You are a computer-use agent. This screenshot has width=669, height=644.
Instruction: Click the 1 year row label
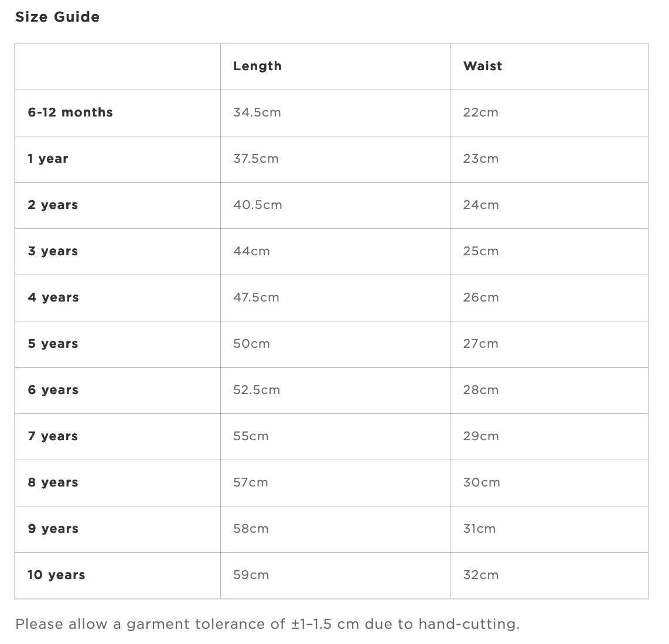coord(48,159)
